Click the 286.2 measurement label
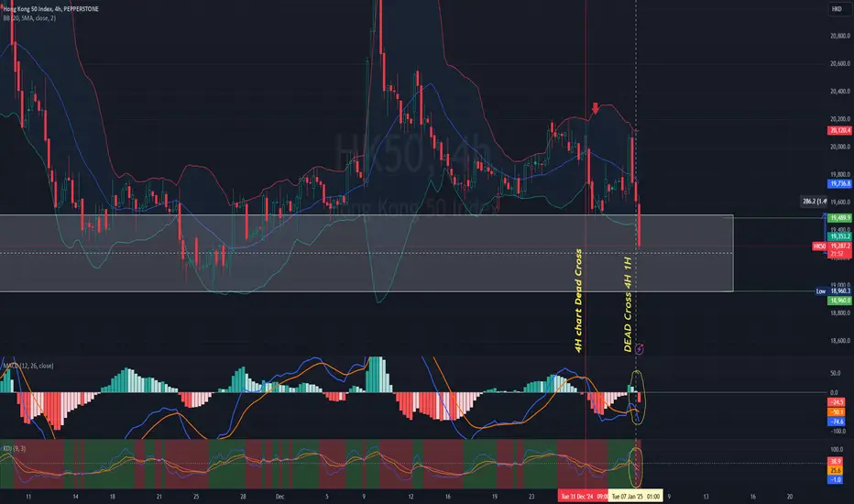 [x=814, y=201]
